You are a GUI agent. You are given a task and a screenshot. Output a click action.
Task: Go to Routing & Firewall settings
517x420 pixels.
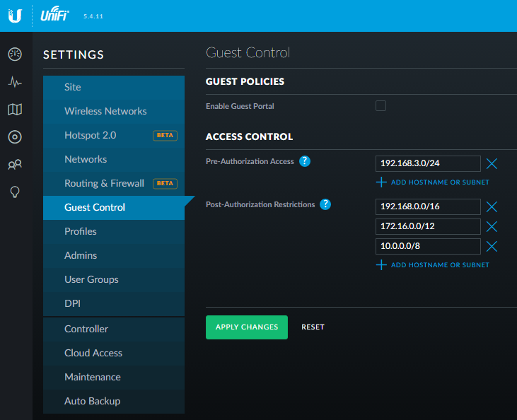[x=104, y=183]
